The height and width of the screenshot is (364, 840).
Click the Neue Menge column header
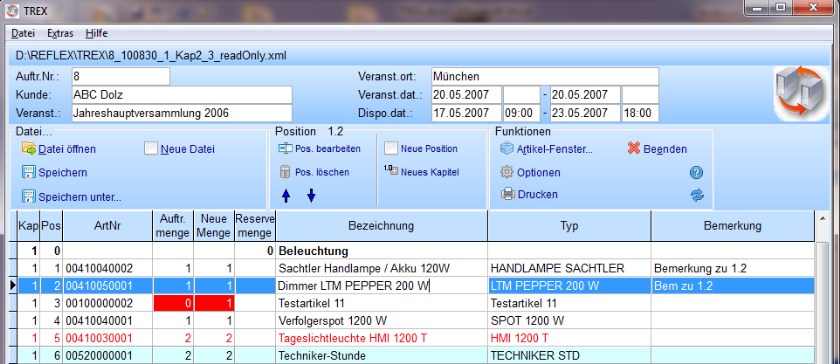(x=214, y=226)
